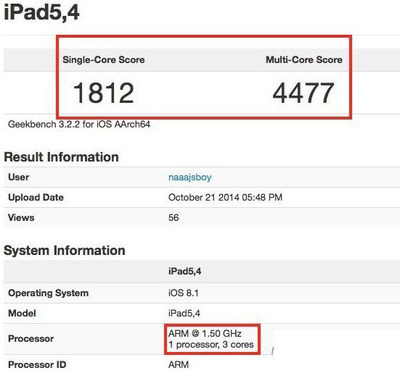Screen dimensions: 400x373
Task: Click the Model row label
Action: 22,313
